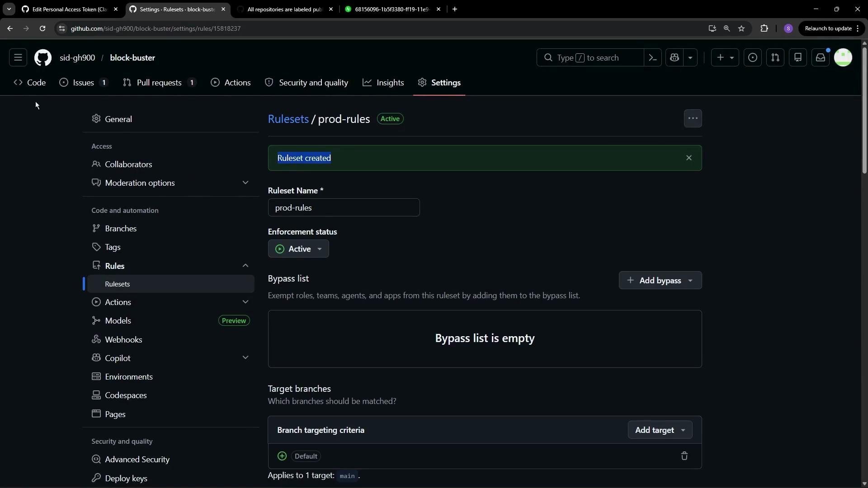The image size is (868, 488).
Task: Open the create new plus menu
Action: click(725, 57)
